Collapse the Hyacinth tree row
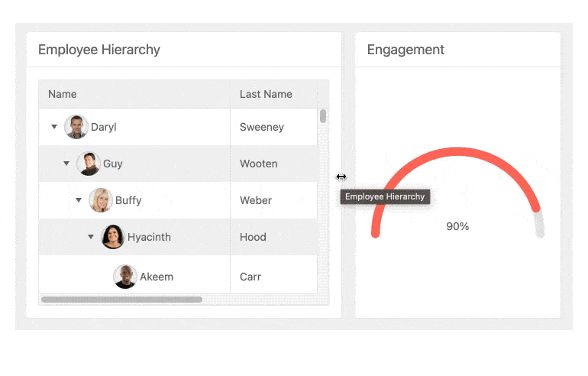Screen dimensions: 588x376 click(x=91, y=237)
